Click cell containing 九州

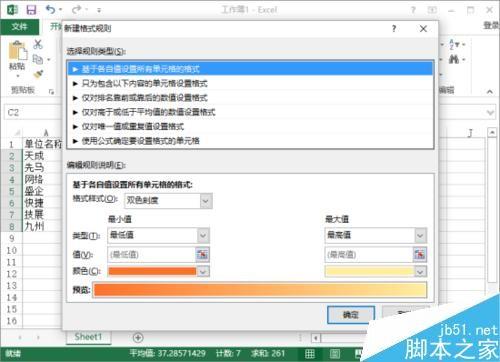click(42, 226)
